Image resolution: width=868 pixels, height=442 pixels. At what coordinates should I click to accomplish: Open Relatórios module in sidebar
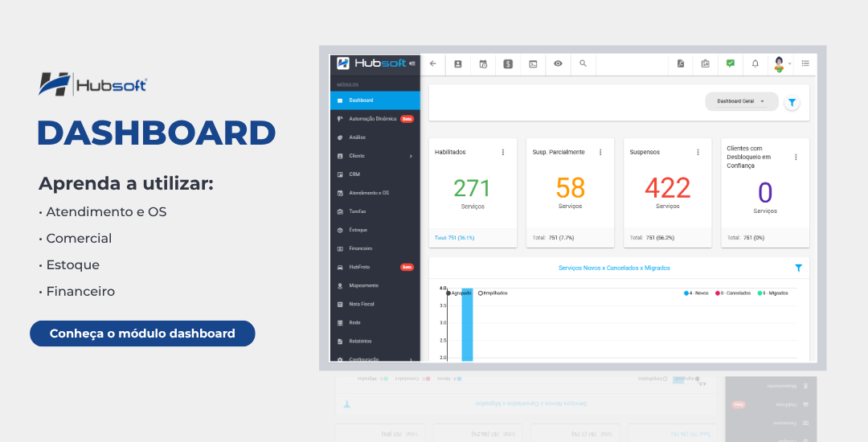(x=375, y=342)
